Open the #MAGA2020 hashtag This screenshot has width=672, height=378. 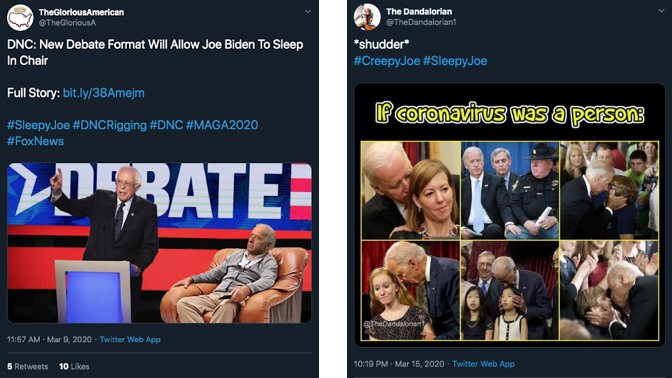point(222,125)
